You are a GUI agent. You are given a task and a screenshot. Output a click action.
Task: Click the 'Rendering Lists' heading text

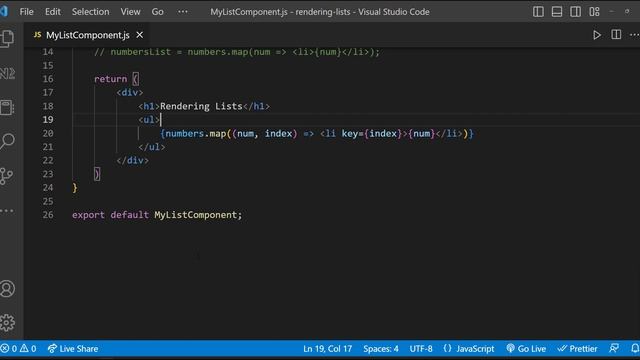201,106
